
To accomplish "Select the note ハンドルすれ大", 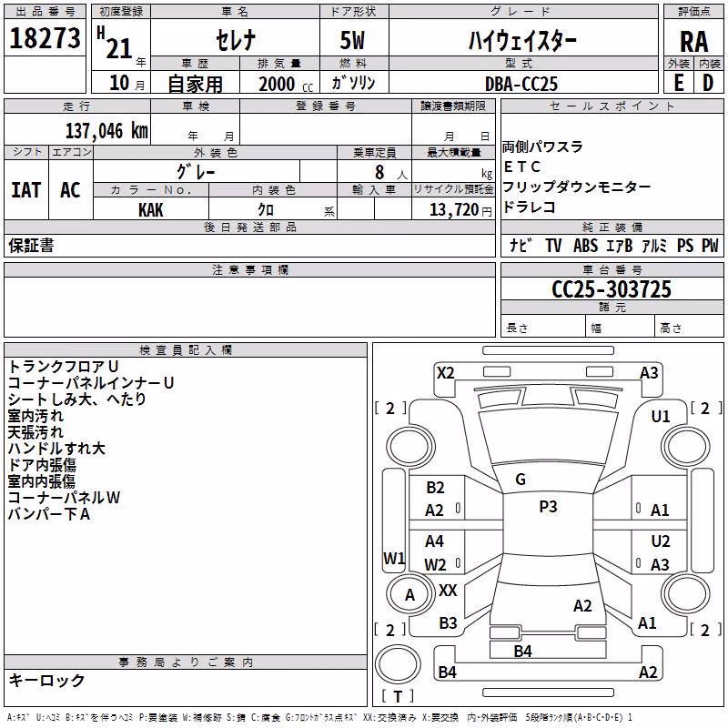I will [x=56, y=449].
